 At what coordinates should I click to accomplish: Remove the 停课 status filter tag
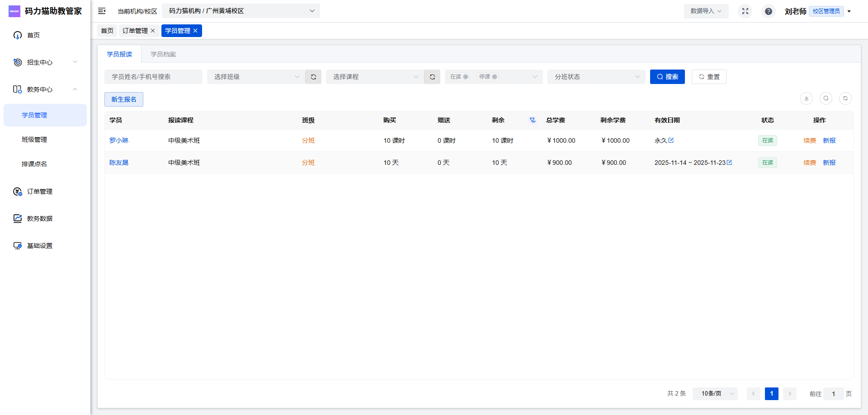(x=495, y=77)
